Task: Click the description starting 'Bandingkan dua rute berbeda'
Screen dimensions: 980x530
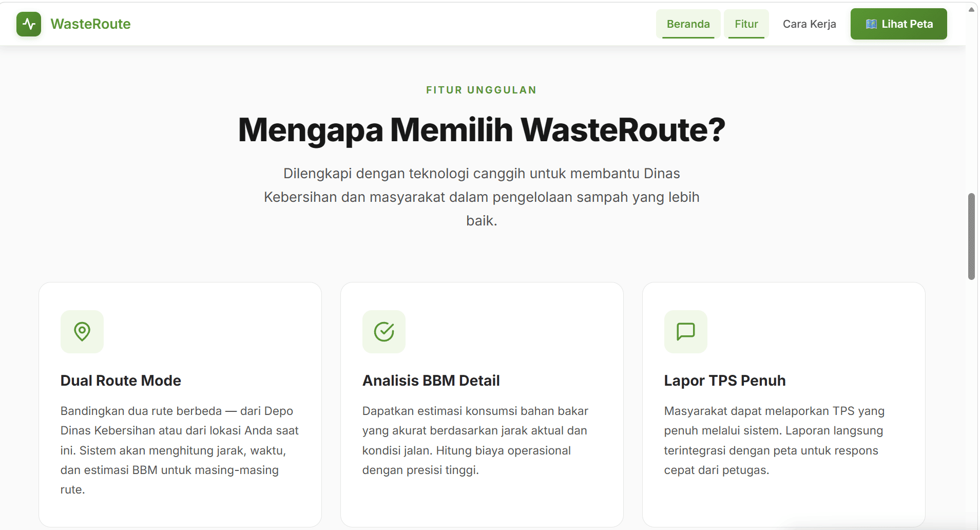Action: click(180, 450)
